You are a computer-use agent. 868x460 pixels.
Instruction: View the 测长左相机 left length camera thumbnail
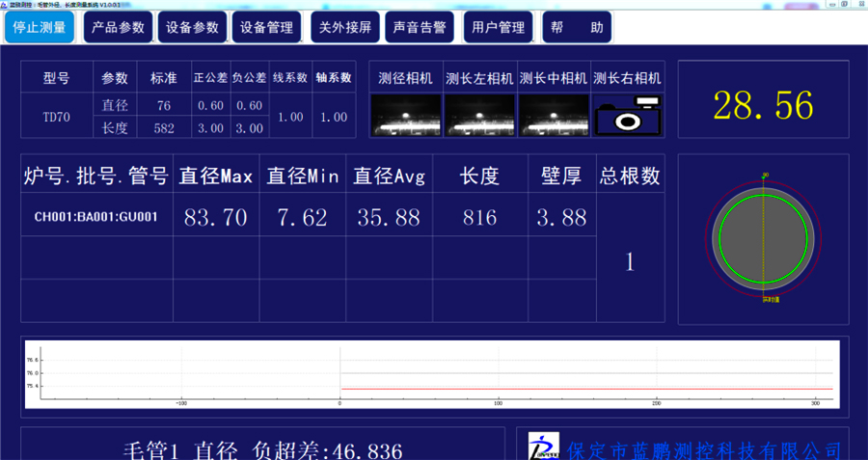click(479, 115)
